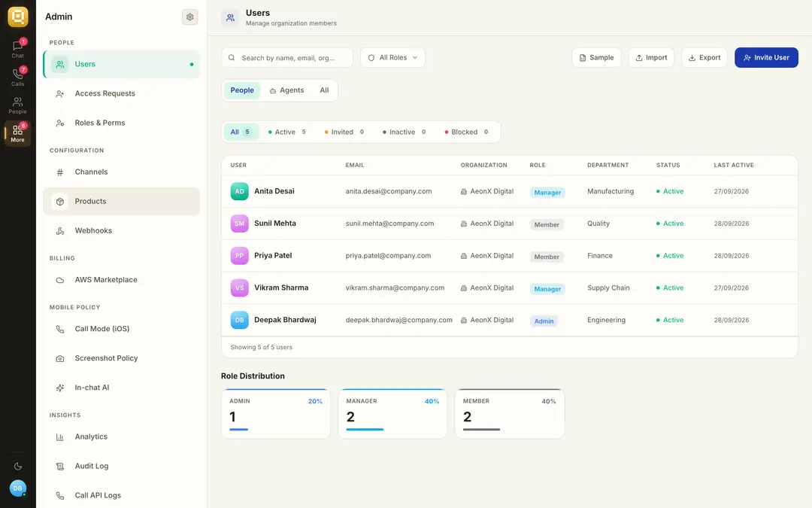Focus the search by name field
This screenshot has width=812, height=508.
click(287, 57)
